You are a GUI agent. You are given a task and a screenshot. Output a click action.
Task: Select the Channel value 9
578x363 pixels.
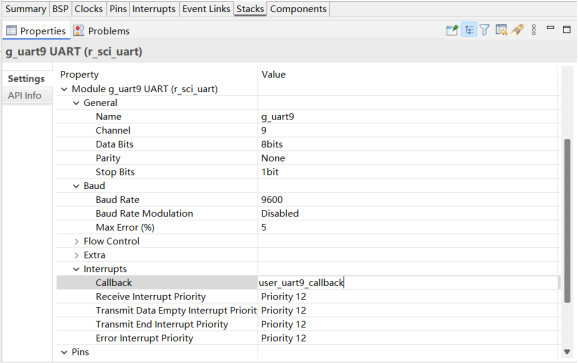coord(264,130)
